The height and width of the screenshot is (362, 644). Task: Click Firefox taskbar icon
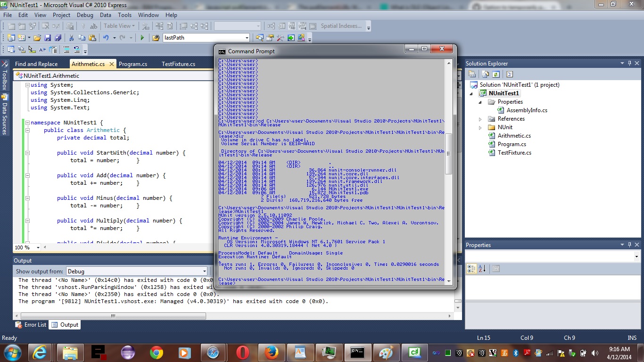click(271, 352)
